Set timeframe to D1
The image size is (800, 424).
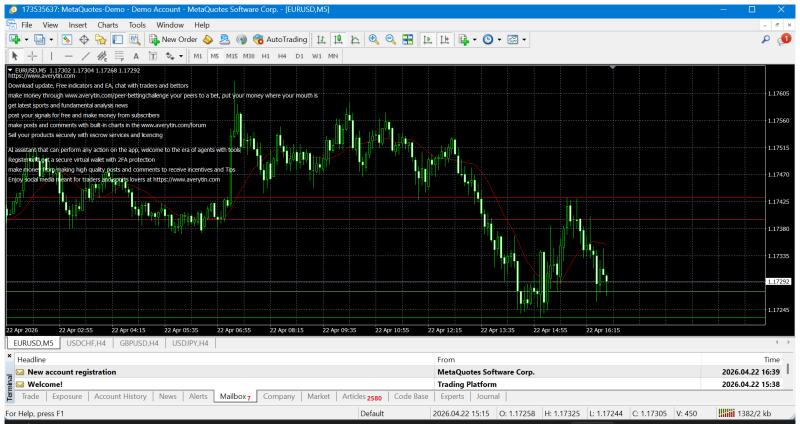tap(299, 56)
